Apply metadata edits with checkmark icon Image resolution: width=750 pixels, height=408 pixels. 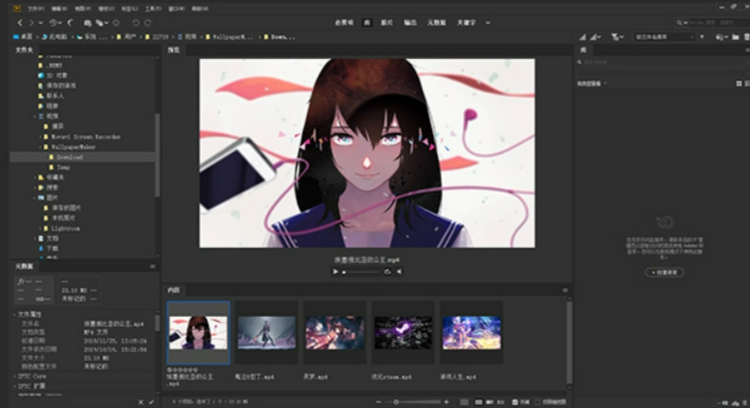[x=151, y=402]
